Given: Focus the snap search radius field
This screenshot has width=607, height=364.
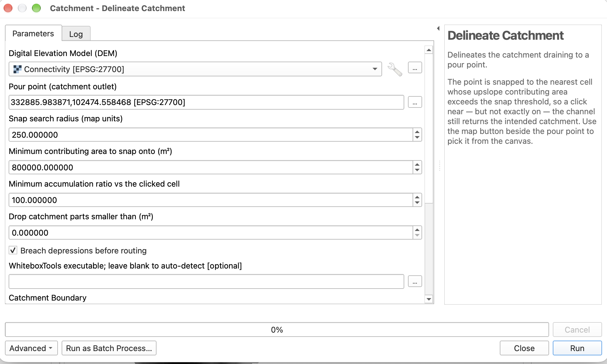Looking at the screenshot, I should (211, 135).
